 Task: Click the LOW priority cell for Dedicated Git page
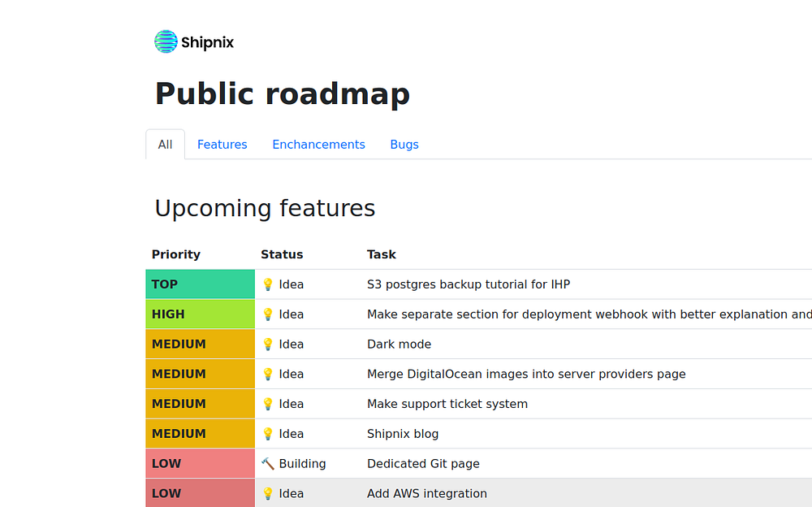point(200,464)
